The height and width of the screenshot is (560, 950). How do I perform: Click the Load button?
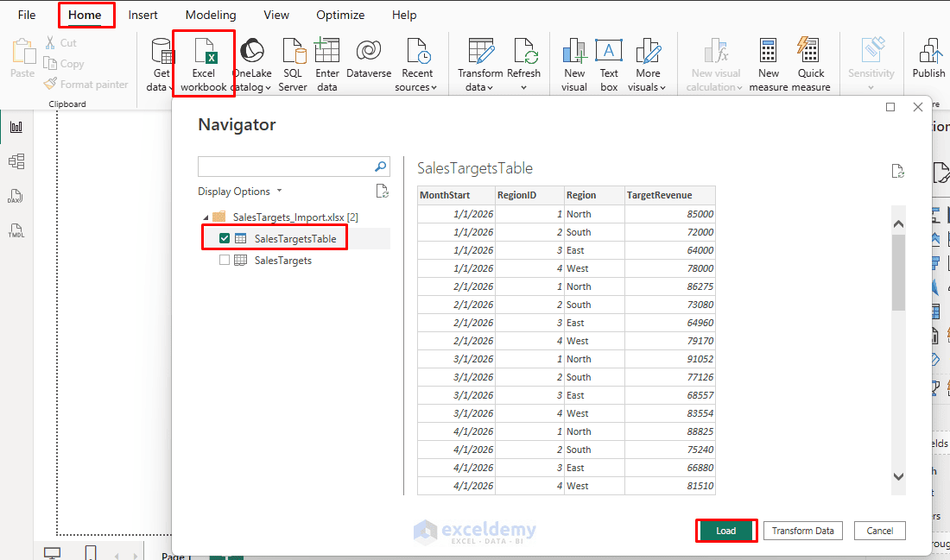click(725, 531)
